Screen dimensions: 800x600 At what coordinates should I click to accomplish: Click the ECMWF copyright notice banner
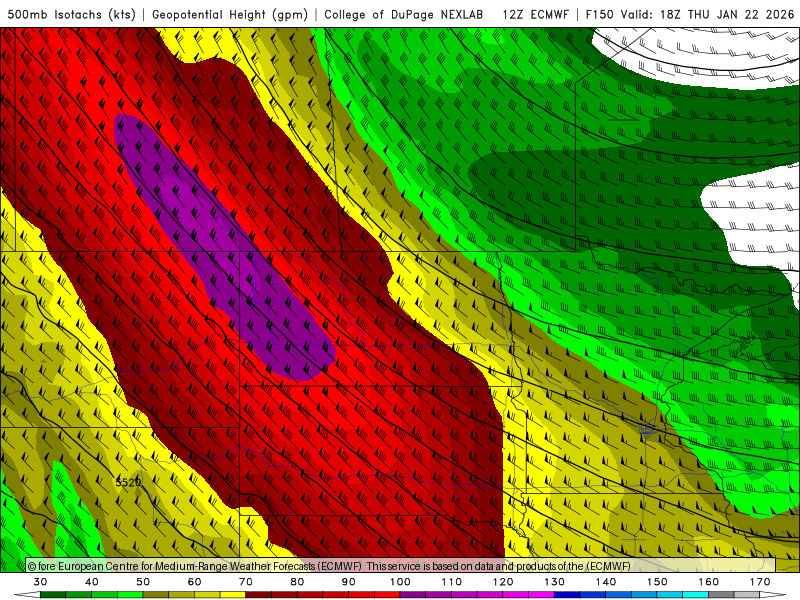[x=401, y=565]
